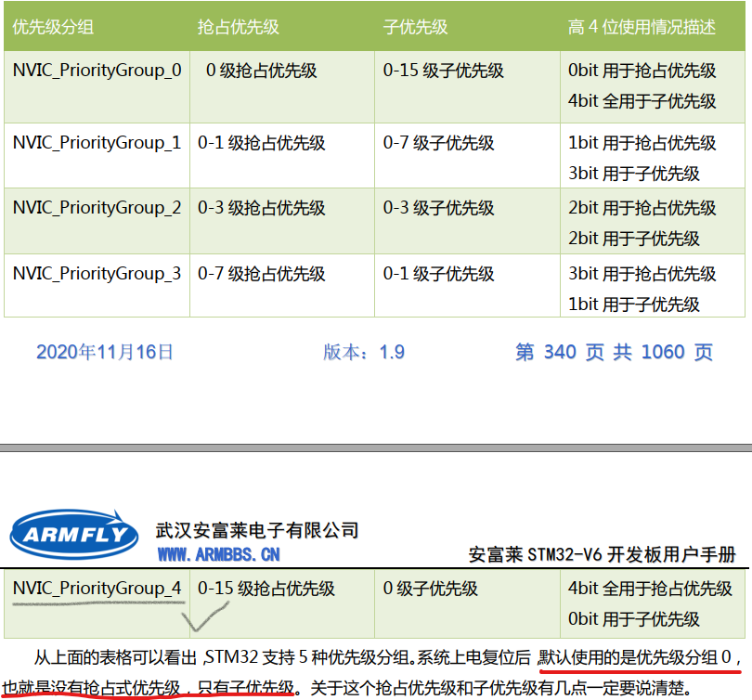Click the 1bit 用于子优先级 text
Viewport: 752px width, 700px height.
[x=633, y=305]
